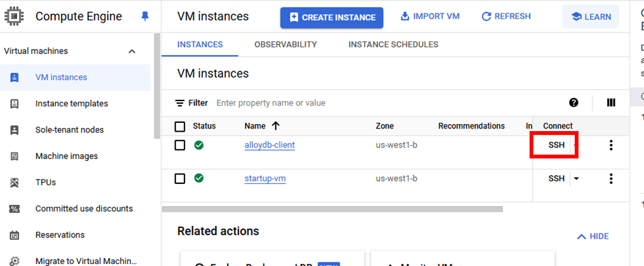Click the Sole-tenant nodes icon

point(15,130)
